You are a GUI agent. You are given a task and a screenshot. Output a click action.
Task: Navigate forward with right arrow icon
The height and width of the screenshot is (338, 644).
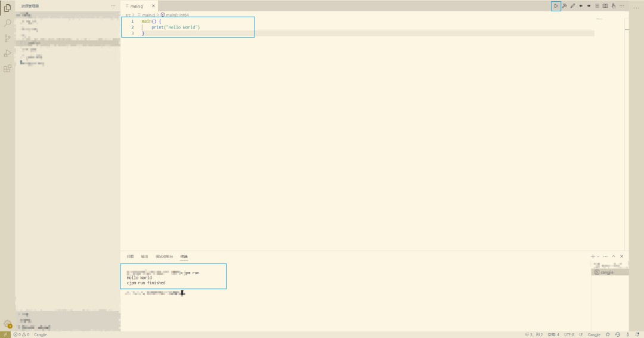[x=589, y=6]
